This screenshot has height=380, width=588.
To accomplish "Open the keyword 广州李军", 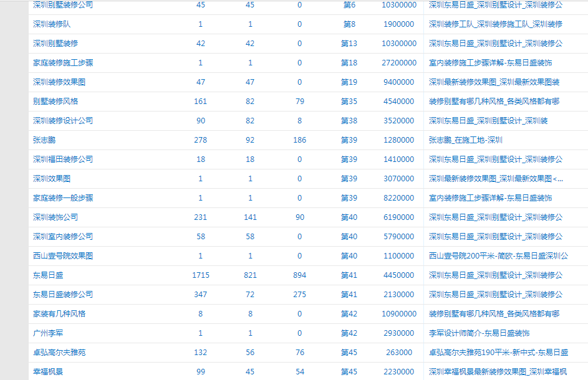I will [x=48, y=333].
